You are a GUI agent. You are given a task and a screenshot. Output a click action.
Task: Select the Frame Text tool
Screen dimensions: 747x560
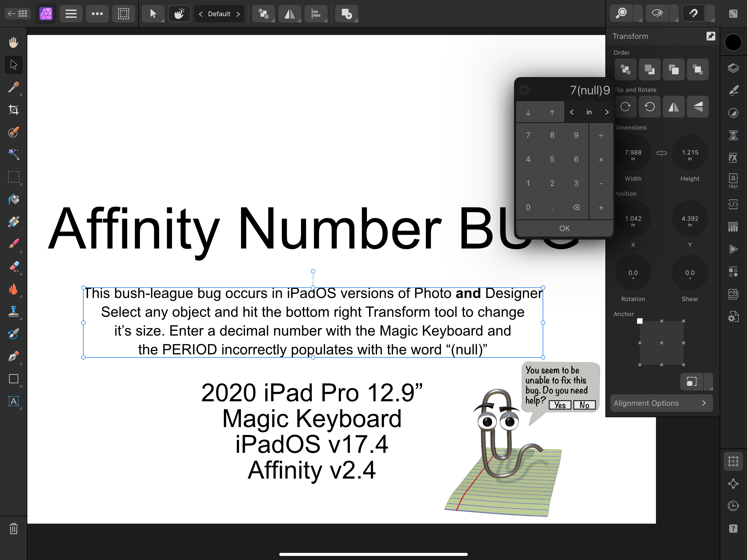[x=13, y=401]
